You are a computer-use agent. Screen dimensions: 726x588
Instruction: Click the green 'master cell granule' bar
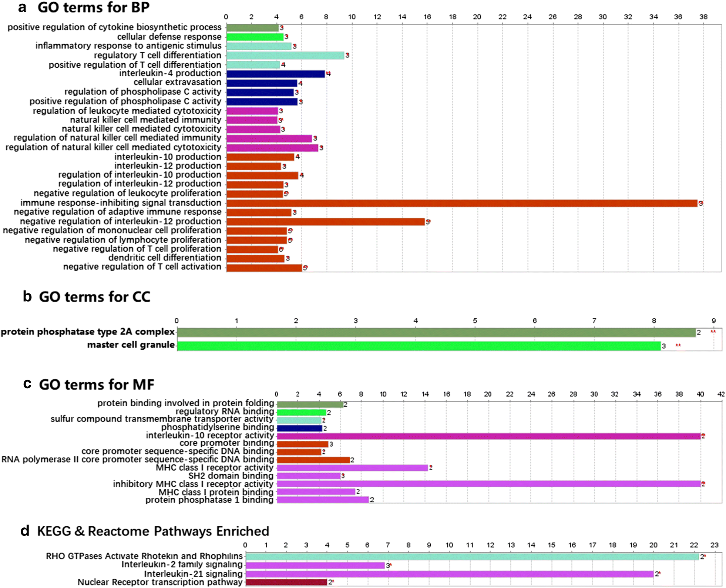[x=419, y=346]
